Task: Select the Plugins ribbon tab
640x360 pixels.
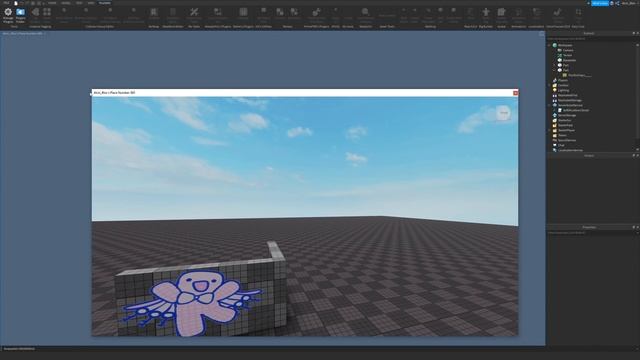Action: point(104,3)
